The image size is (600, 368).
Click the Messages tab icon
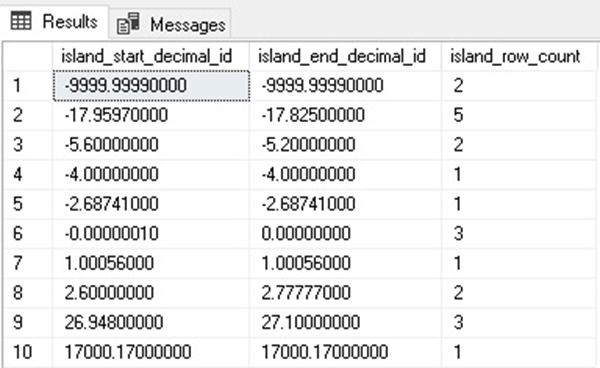tap(128, 24)
